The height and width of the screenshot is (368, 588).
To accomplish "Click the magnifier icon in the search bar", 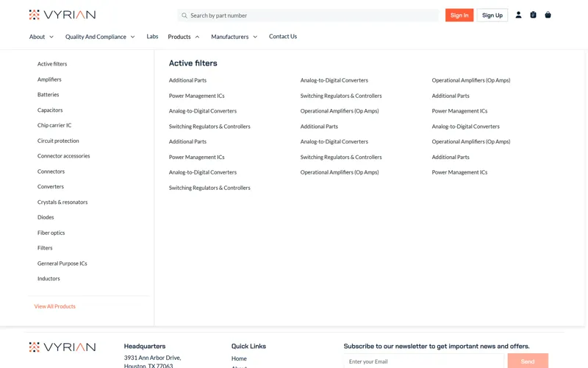I will point(184,15).
